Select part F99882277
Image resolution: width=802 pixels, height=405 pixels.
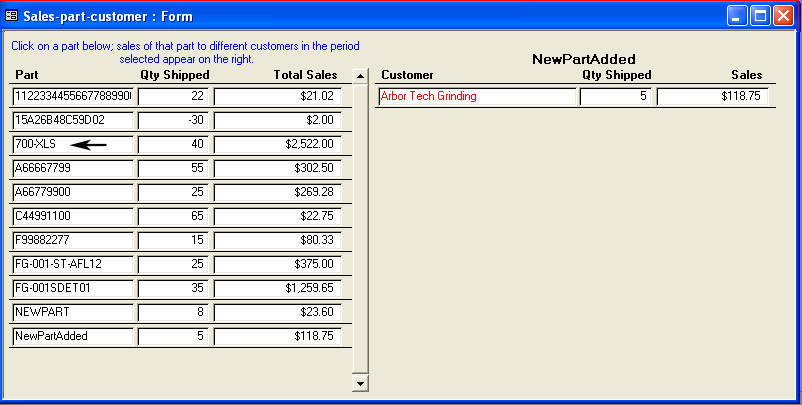pos(73,240)
